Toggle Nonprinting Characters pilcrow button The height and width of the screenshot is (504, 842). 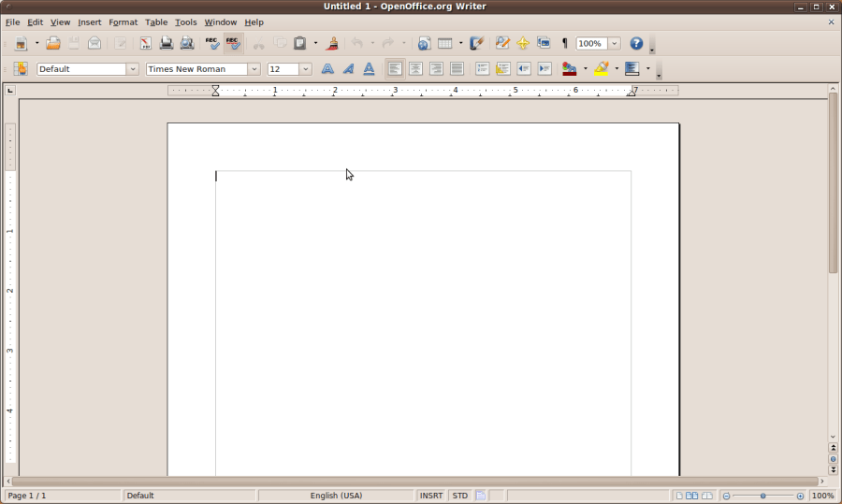click(x=564, y=43)
